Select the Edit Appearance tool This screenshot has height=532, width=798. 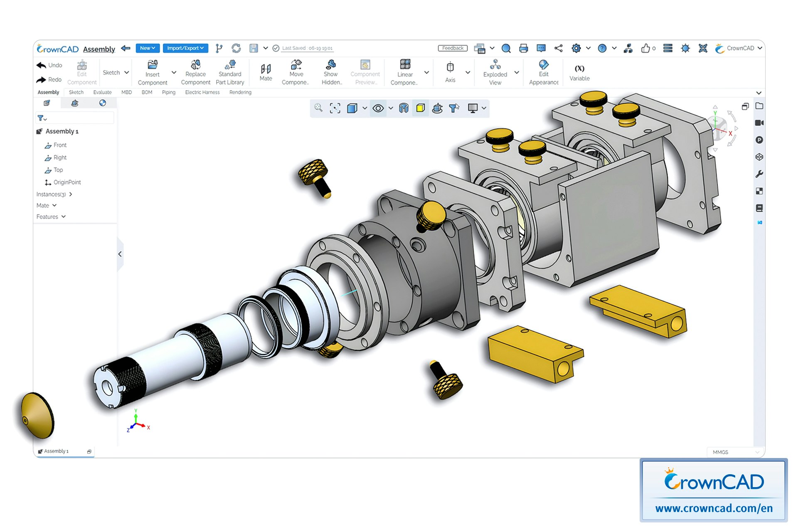[x=543, y=72]
